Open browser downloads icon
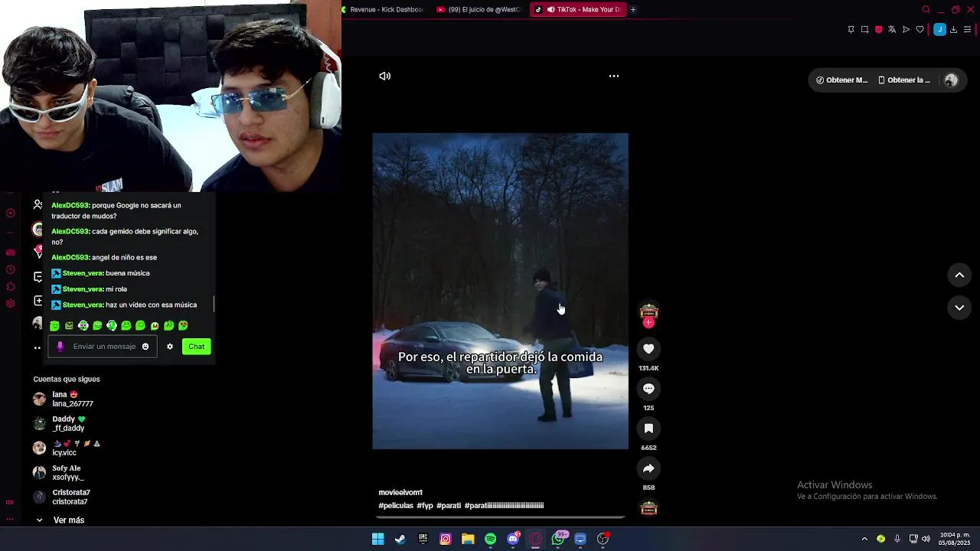Screen dimensions: 980x551 953,29
